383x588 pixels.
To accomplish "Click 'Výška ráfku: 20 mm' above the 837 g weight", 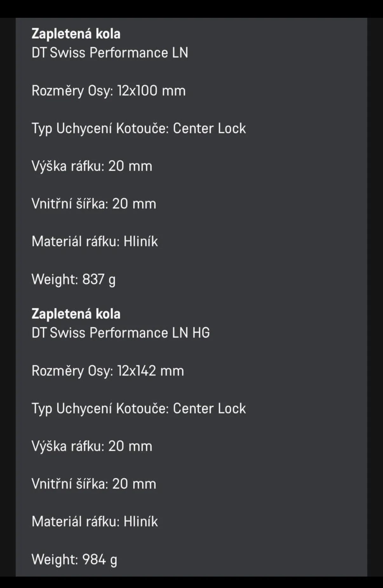I will pyautogui.click(x=92, y=166).
